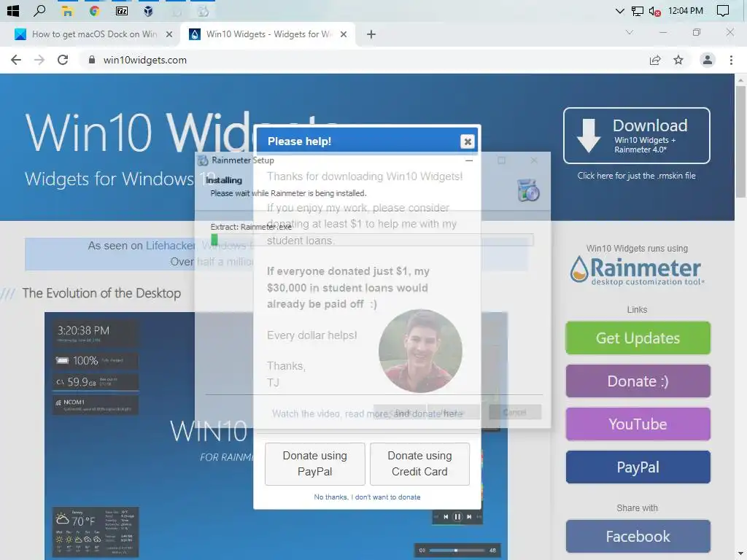This screenshot has height=560, width=747.
Task: Click the 70°F weather widget
Action: click(96, 532)
